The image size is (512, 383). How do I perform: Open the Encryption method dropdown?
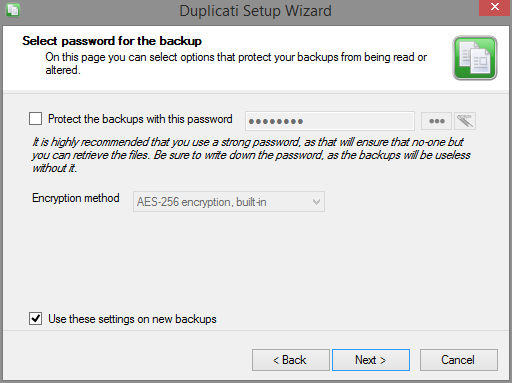(229, 202)
